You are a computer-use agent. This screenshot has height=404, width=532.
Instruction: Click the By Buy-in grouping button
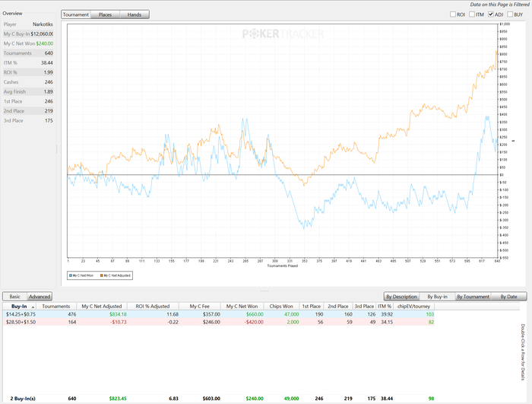436,296
